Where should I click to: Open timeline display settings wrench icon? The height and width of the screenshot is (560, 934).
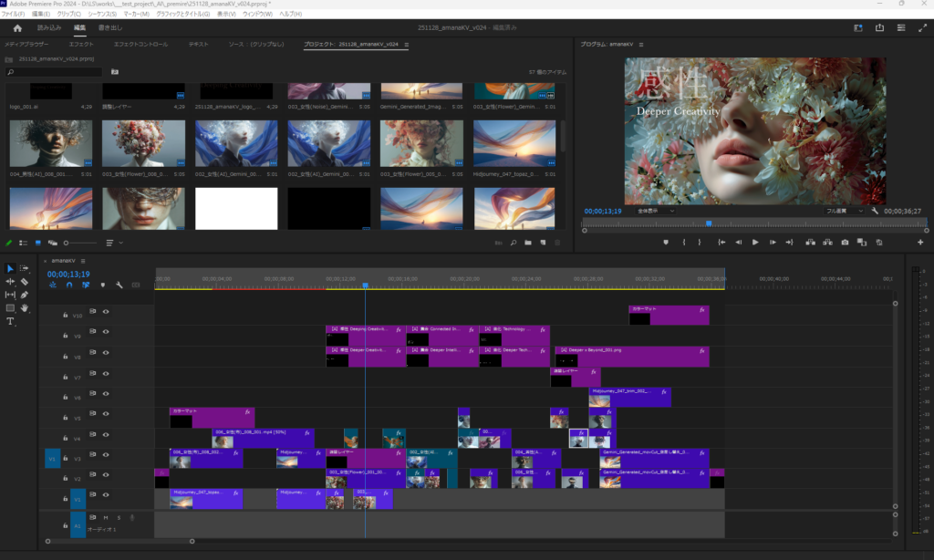[x=119, y=285]
